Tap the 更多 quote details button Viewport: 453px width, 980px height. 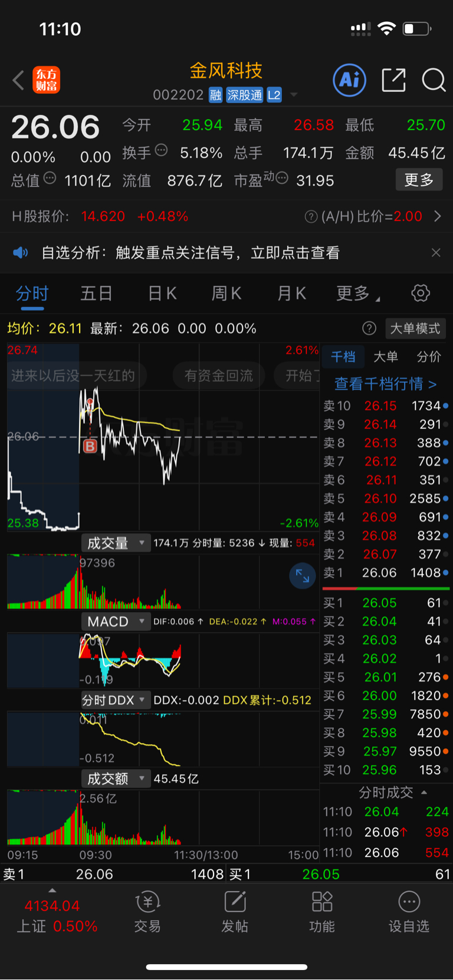click(x=419, y=180)
